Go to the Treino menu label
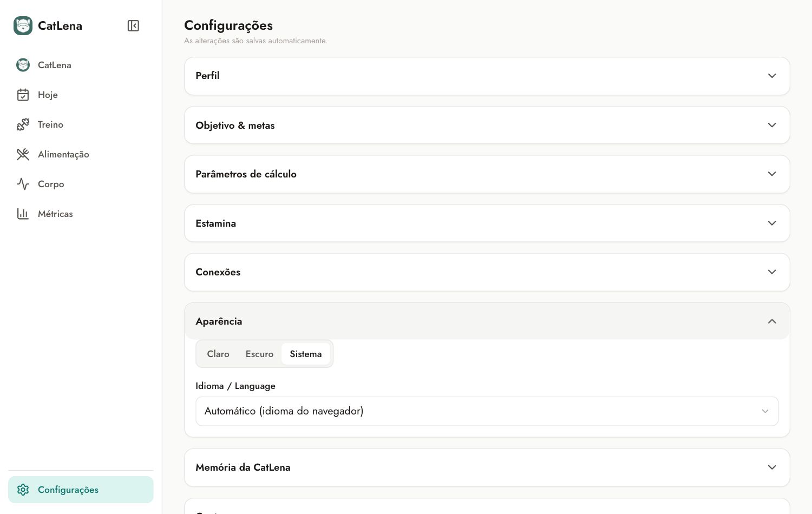Screen dimensions: 812x514 pos(50,124)
